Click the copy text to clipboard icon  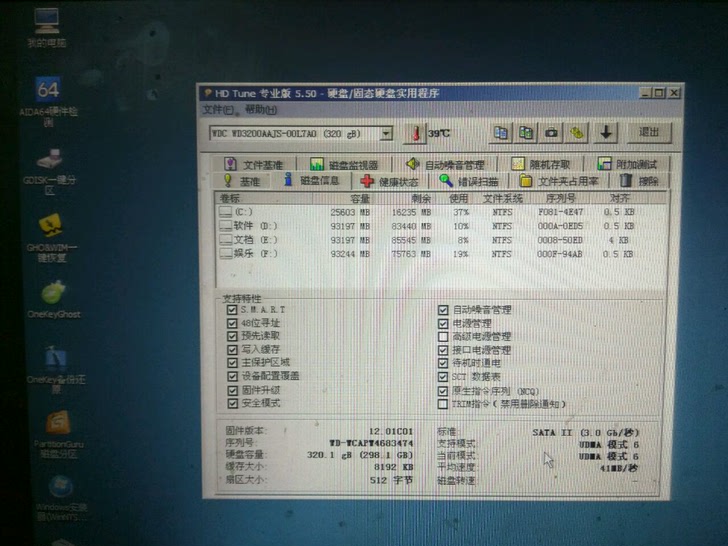(x=500, y=133)
